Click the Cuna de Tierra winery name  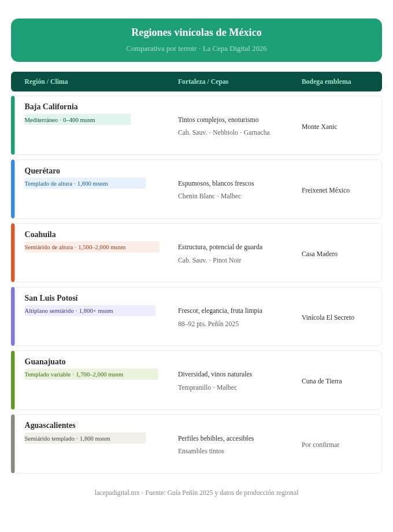(322, 381)
